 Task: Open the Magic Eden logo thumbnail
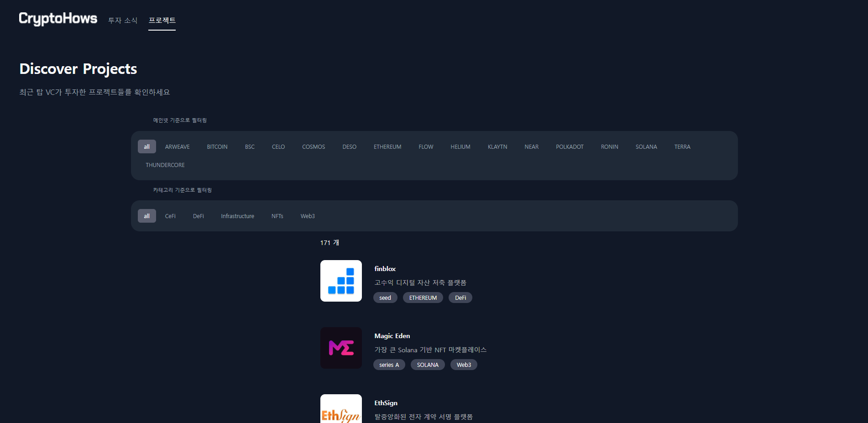(341, 348)
